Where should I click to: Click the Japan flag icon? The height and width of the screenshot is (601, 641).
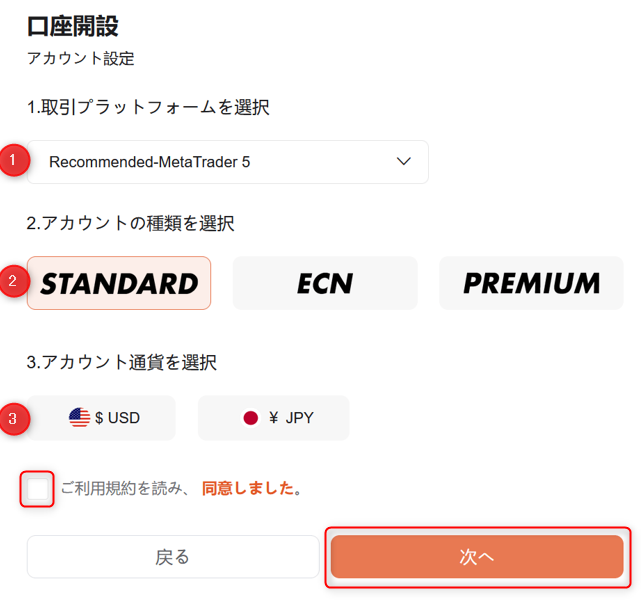[x=250, y=418]
